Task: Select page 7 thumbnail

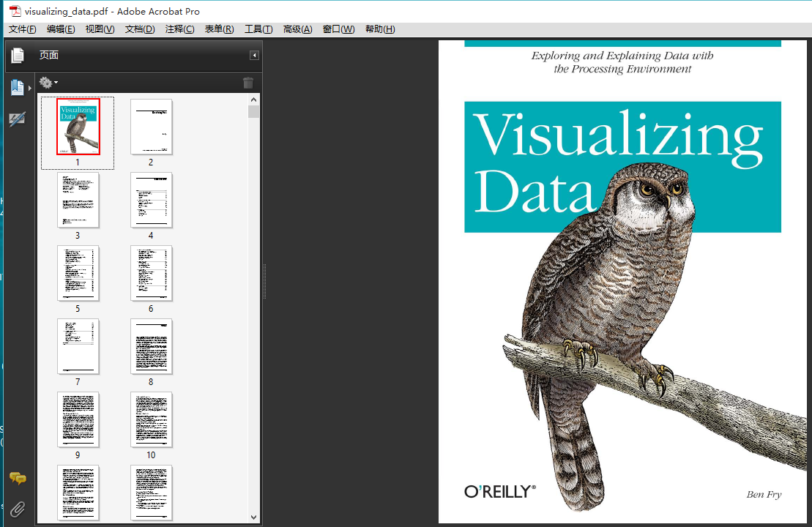Action: click(78, 346)
